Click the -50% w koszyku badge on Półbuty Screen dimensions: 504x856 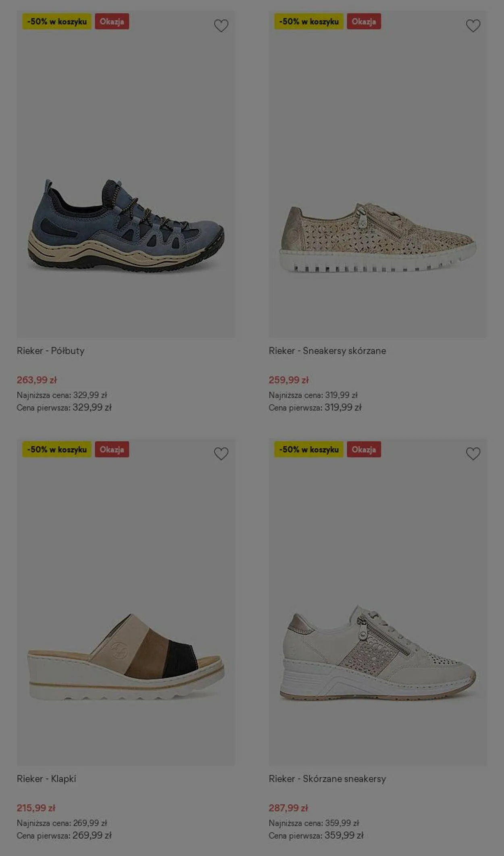pos(57,21)
